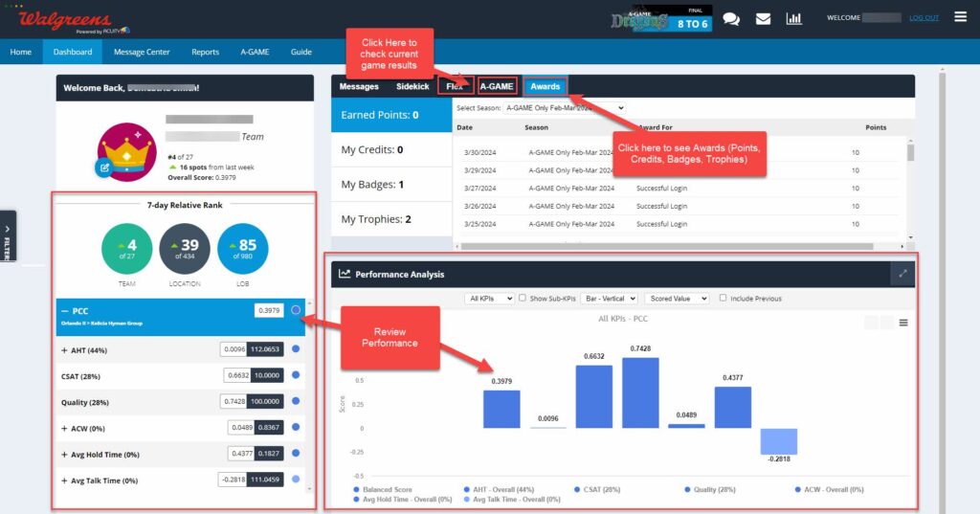The height and width of the screenshot is (514, 980).
Task: Expand the Performance Analysis panel to fullscreen
Action: point(902,274)
